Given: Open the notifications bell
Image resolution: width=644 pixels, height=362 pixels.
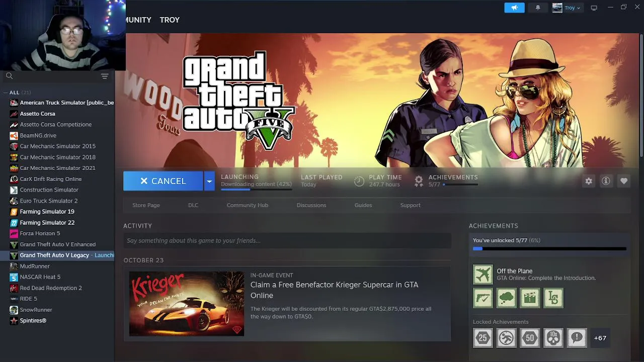Looking at the screenshot, I should 538,8.
